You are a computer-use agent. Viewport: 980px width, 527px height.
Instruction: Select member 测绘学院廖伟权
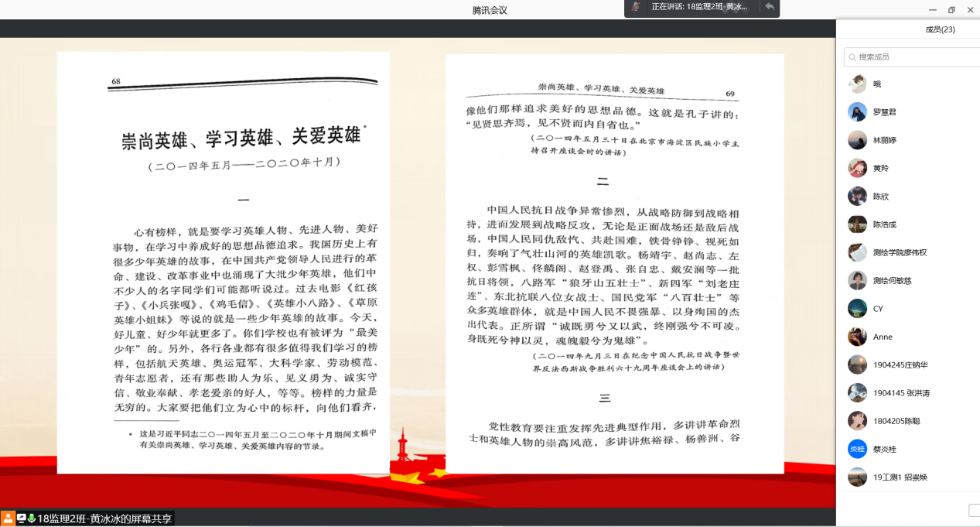pyautogui.click(x=900, y=252)
